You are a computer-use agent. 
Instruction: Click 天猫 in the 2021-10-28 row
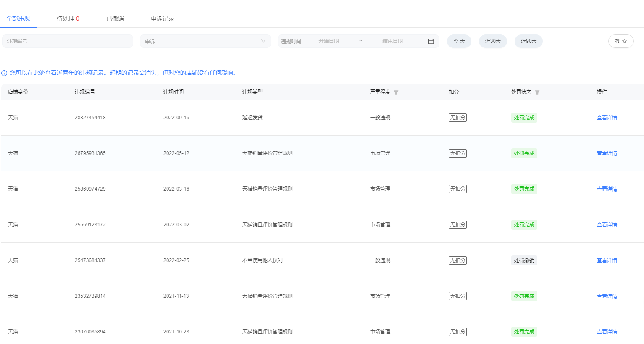point(13,332)
